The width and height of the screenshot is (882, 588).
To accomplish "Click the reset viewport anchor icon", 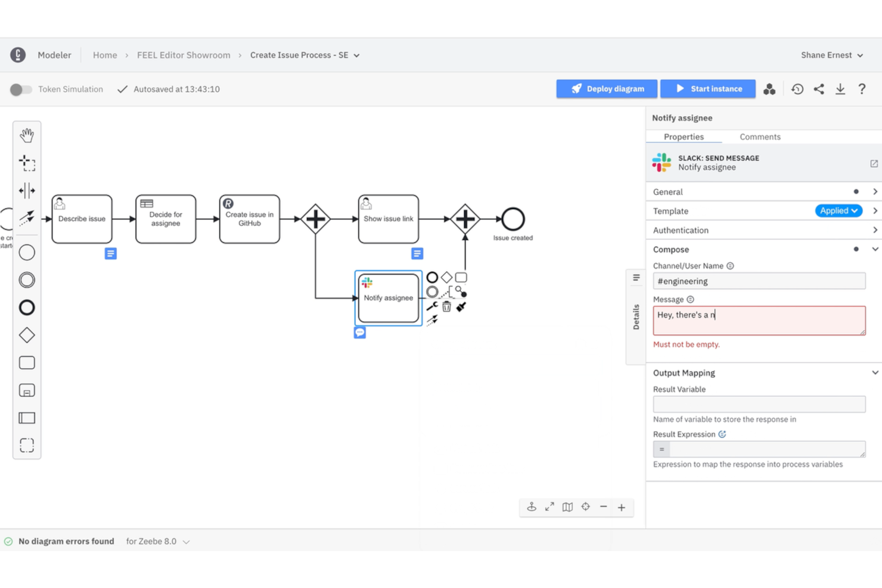I will [x=532, y=507].
